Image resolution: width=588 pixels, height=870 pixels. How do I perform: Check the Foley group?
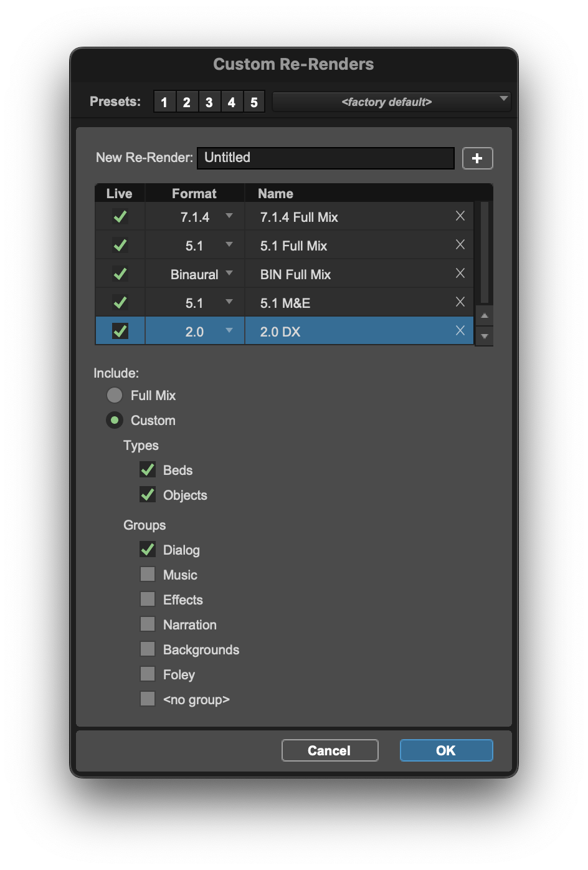tap(148, 674)
